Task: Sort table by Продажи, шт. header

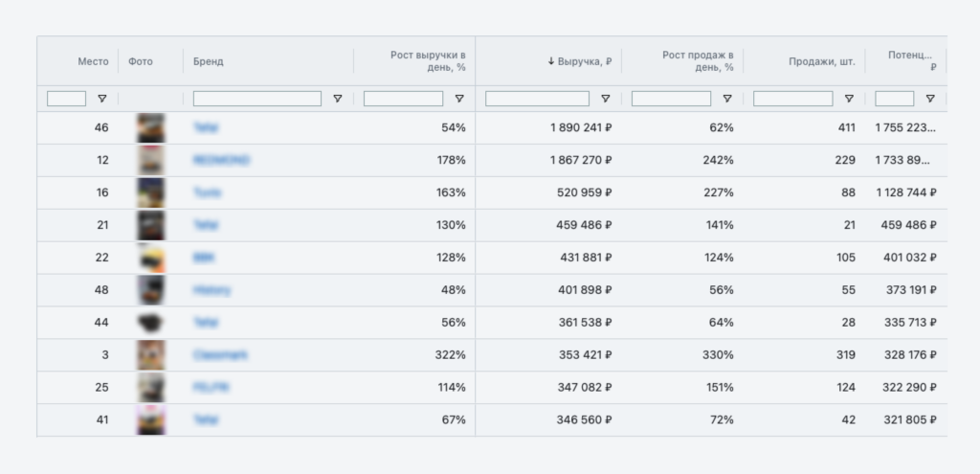Action: click(821, 61)
